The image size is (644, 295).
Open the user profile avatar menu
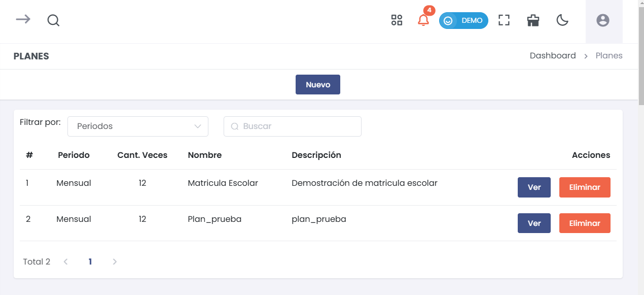pyautogui.click(x=602, y=20)
